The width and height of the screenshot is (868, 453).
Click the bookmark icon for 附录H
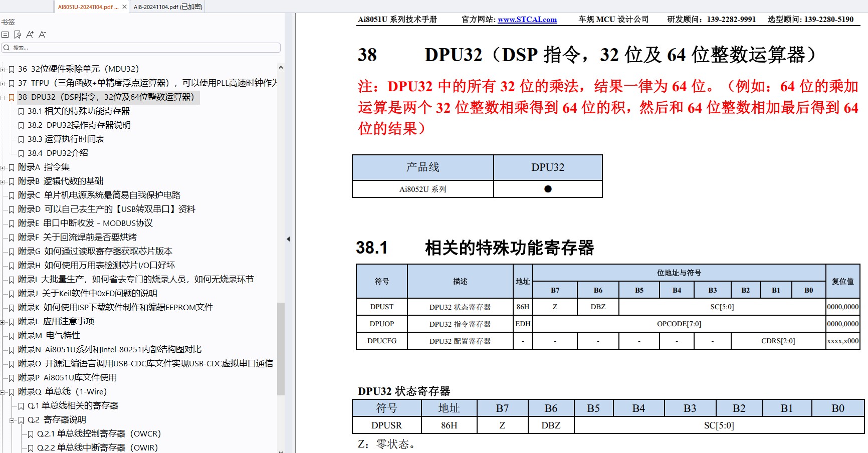pos(12,266)
